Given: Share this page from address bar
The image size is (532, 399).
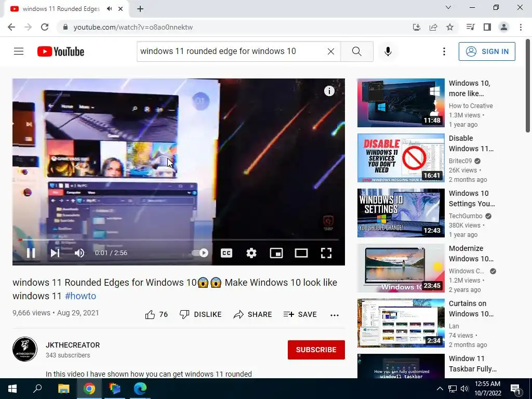Looking at the screenshot, I should [433, 27].
